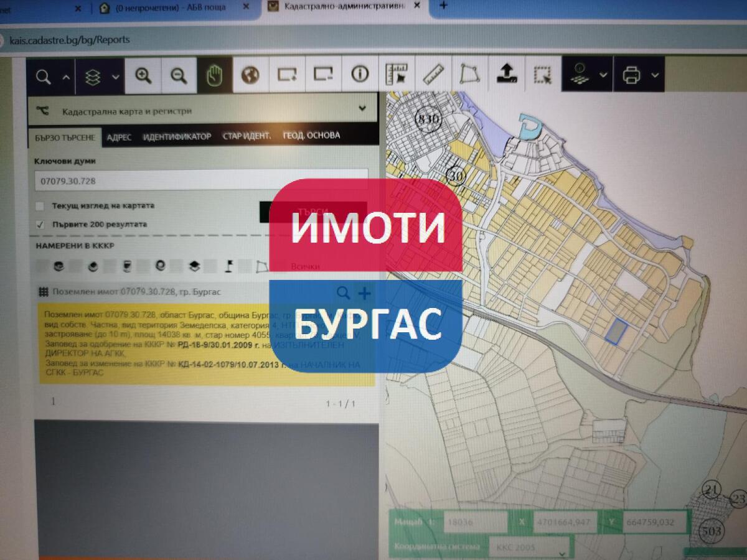This screenshot has width=747, height=560.
Task: Click the Всички filter link
Action: (305, 266)
